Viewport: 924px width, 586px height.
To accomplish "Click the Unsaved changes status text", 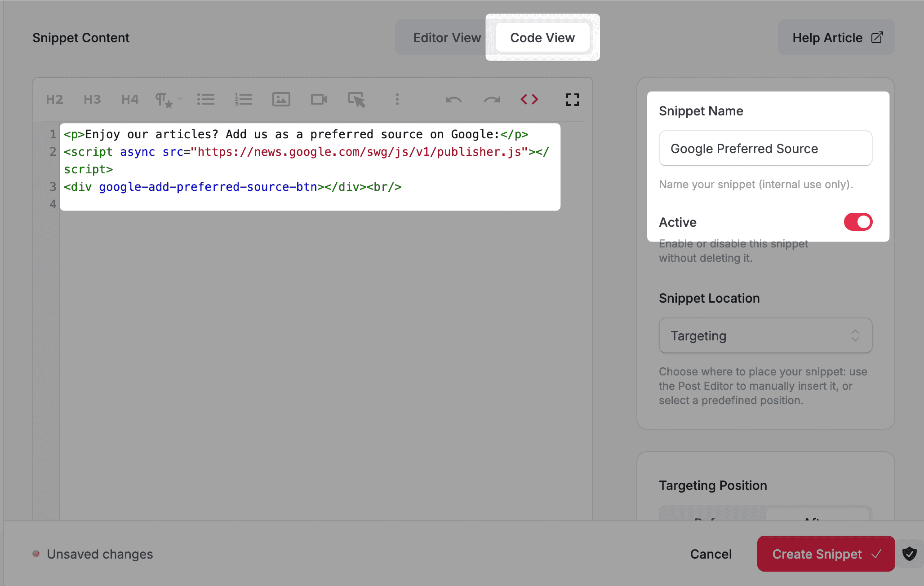I will [x=100, y=554].
